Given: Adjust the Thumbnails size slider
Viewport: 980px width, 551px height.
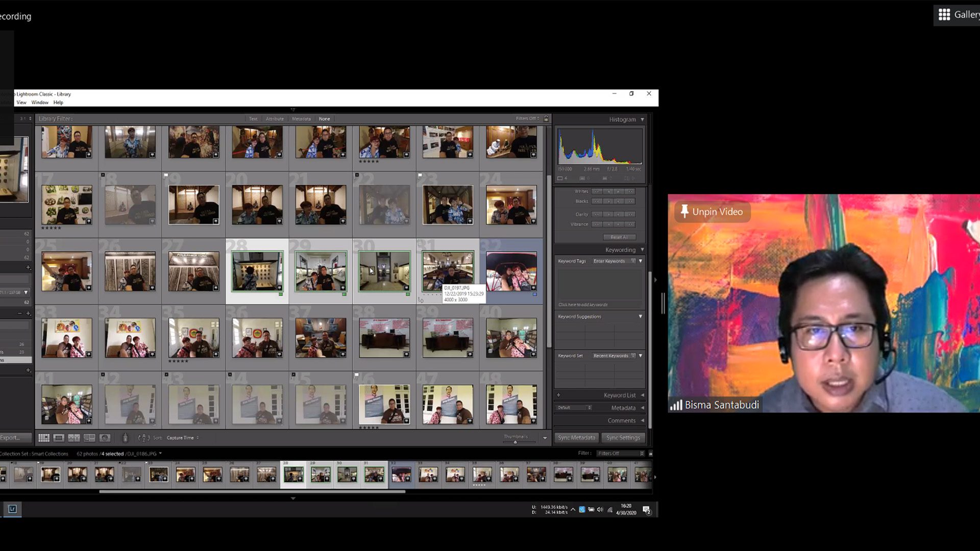Looking at the screenshot, I should coord(516,442).
